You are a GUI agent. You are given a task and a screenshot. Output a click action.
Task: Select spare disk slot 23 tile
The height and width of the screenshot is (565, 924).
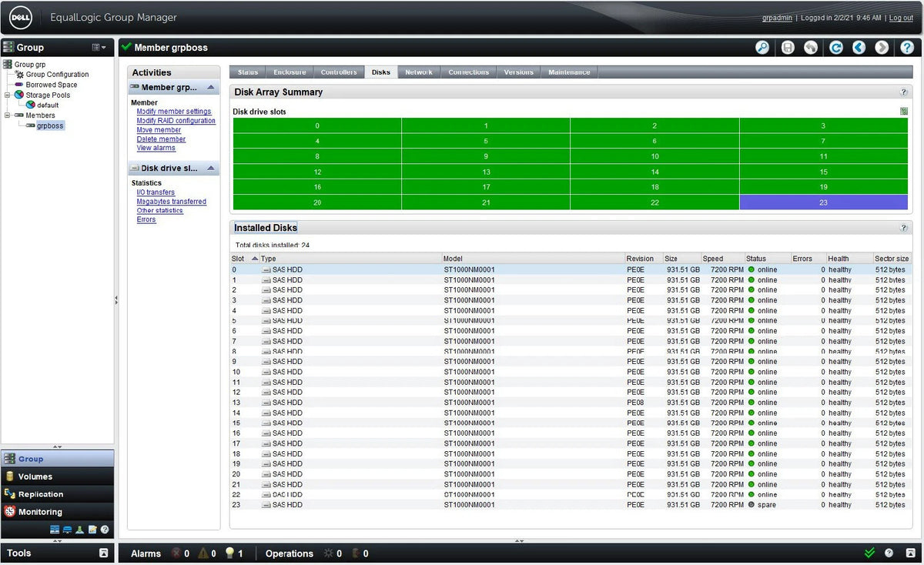pos(823,202)
